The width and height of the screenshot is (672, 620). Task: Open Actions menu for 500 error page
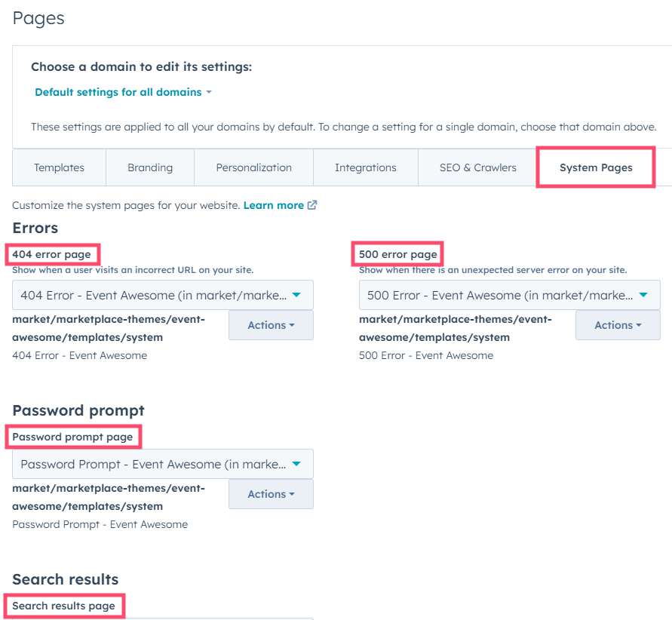618,325
